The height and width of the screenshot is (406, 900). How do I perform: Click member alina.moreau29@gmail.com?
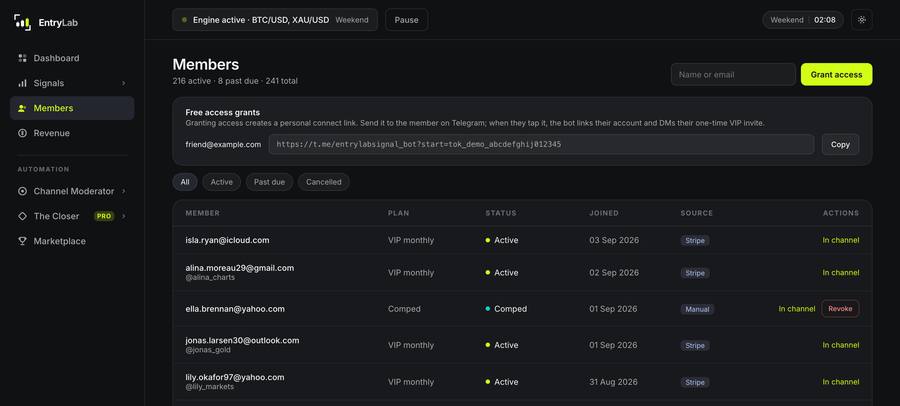(240, 268)
